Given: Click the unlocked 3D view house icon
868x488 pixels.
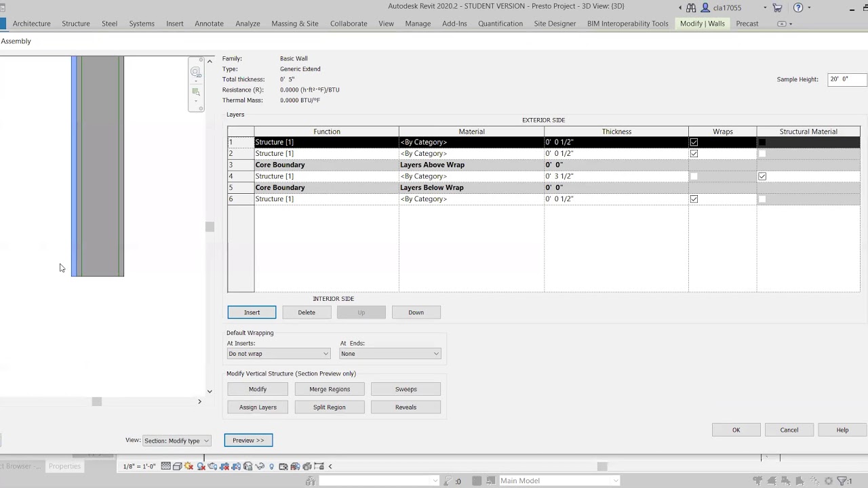Looking at the screenshot, I should click(x=248, y=466).
